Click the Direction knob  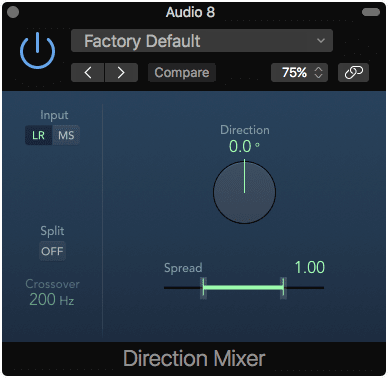pos(244,192)
